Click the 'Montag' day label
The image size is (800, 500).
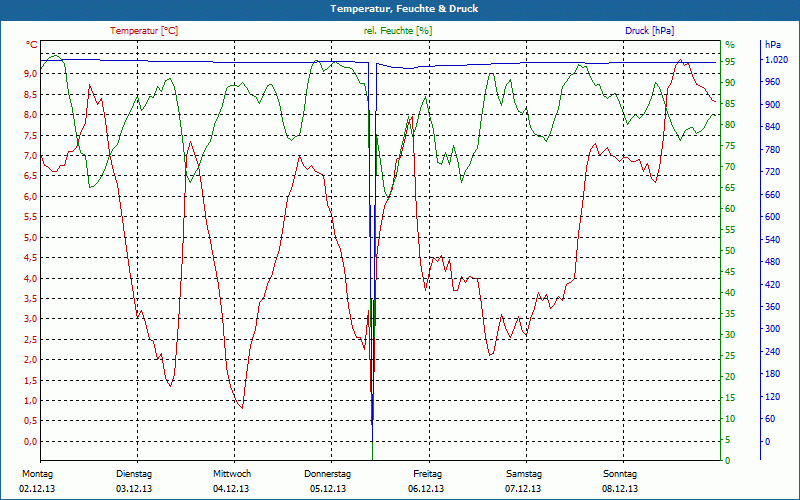tap(37, 474)
